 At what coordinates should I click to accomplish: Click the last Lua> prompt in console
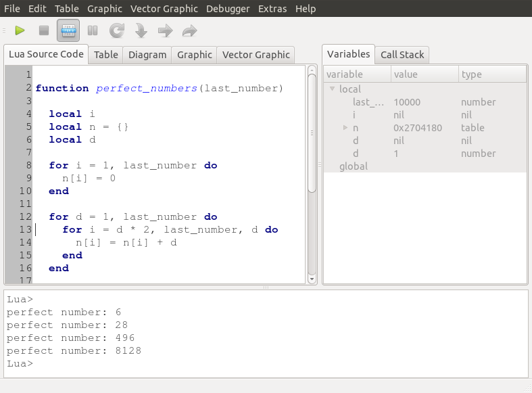20,363
